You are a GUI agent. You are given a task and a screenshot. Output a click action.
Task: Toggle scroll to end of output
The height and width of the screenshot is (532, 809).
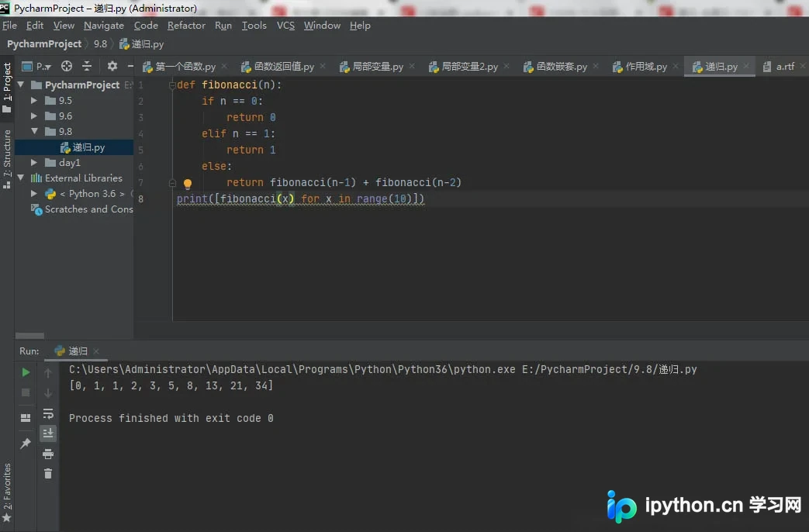pyautogui.click(x=48, y=433)
